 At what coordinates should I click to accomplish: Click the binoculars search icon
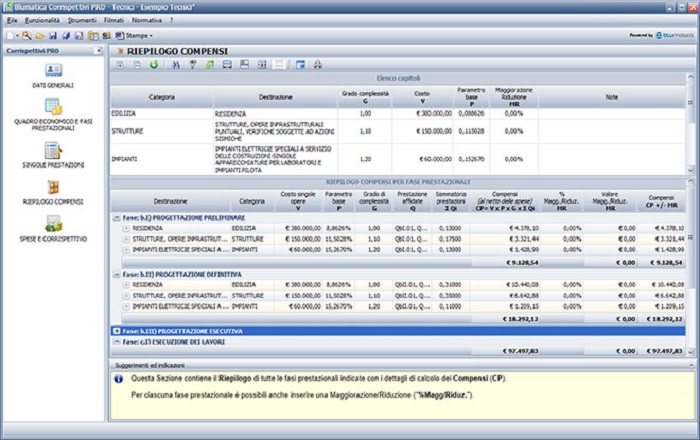[176, 65]
